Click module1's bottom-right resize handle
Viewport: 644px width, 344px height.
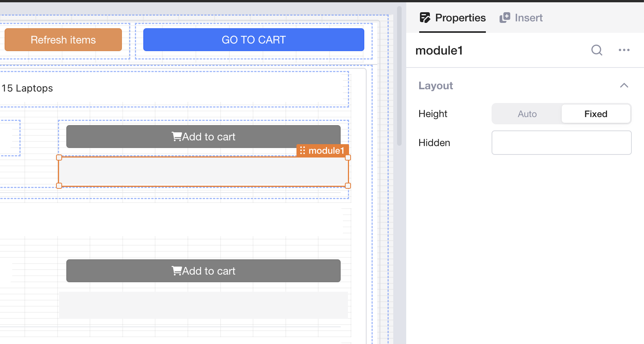348,186
